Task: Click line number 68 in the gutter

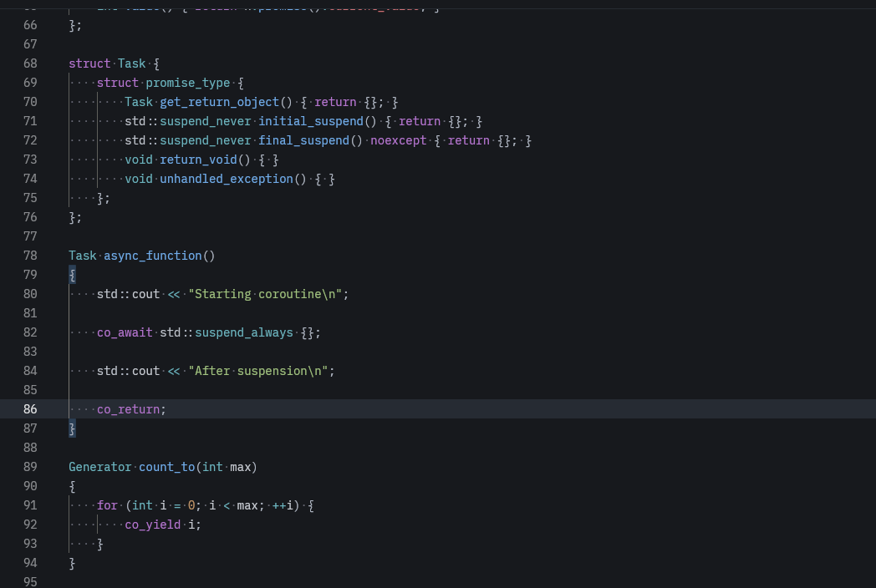Action: [x=30, y=63]
